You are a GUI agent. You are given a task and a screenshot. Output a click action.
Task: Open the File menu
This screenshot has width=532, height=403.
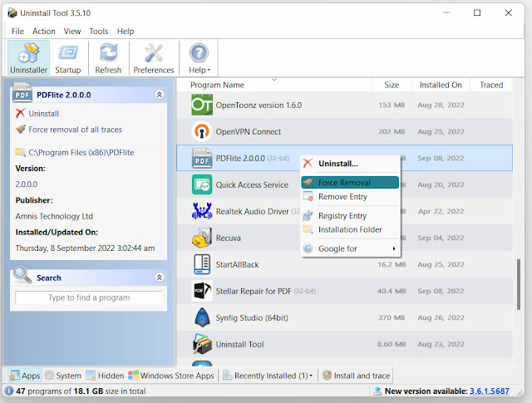[17, 32]
